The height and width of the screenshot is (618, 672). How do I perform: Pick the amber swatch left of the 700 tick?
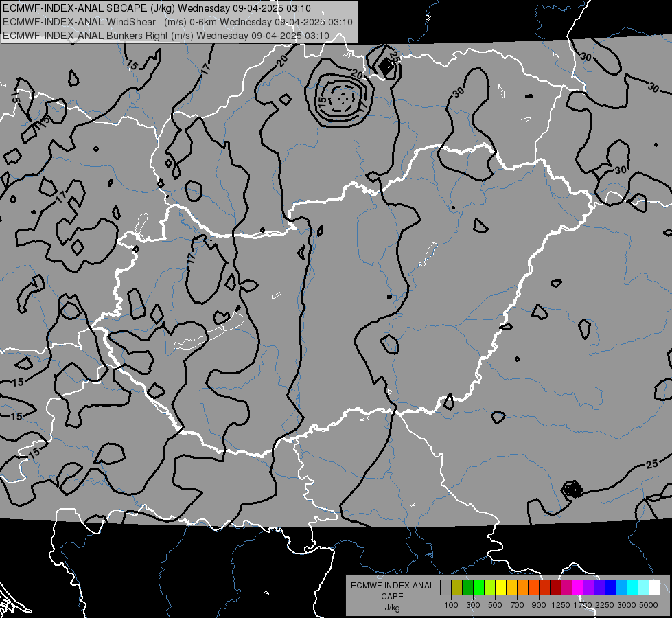point(511,588)
